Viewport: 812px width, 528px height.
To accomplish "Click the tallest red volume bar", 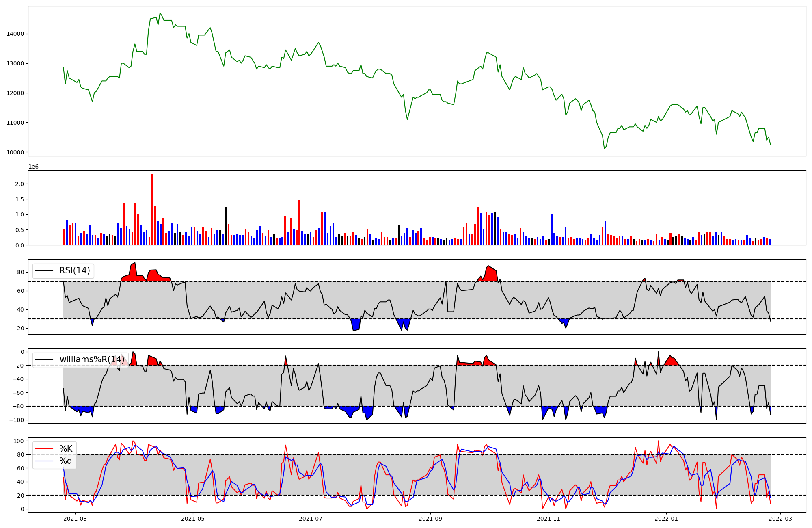I will pos(152,209).
